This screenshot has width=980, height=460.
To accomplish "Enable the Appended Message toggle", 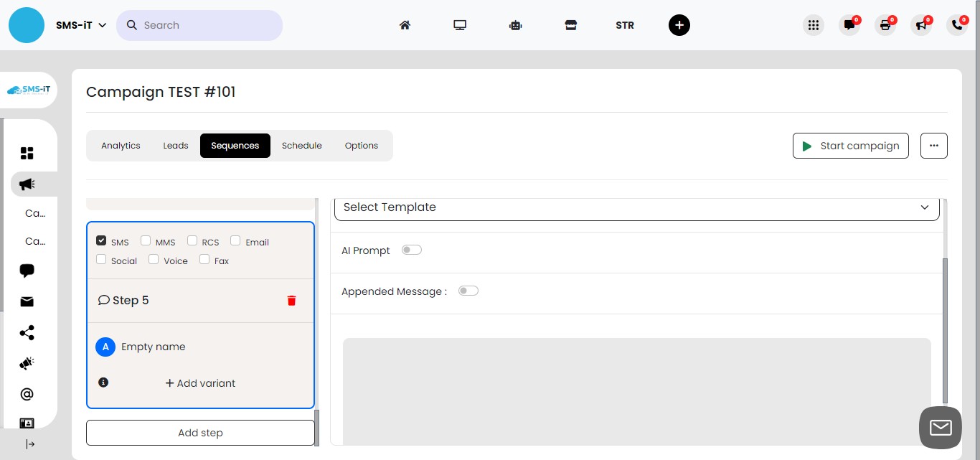I will 468,291.
